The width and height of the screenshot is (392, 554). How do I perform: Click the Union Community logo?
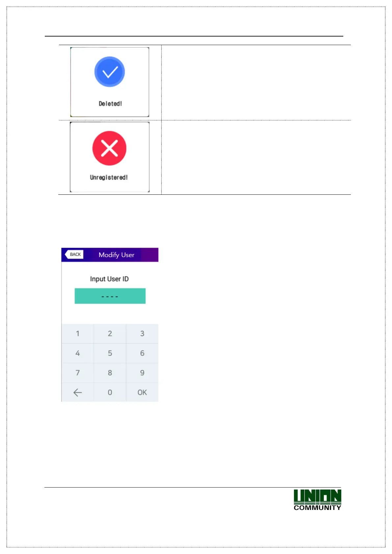pos(317,500)
